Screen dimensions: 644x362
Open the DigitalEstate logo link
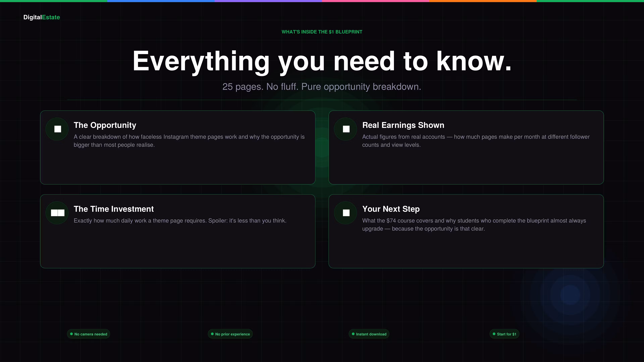(x=41, y=17)
